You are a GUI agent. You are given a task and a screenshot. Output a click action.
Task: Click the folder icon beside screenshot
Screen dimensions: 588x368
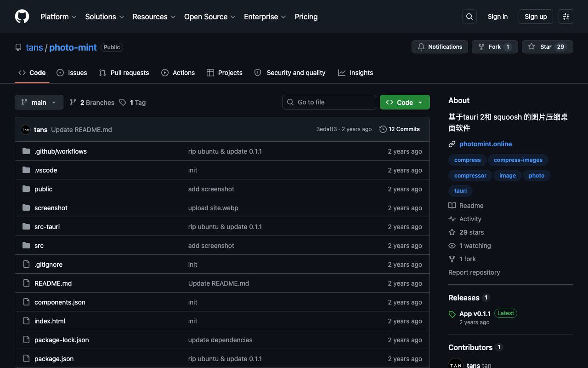pos(26,207)
